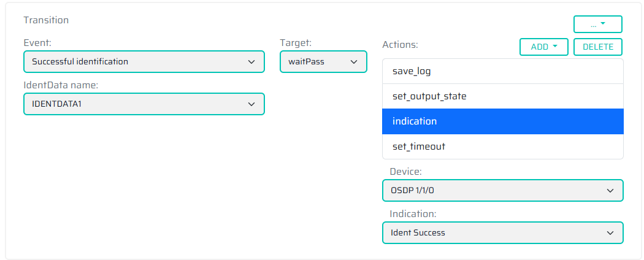Click the chevron beside OSDP 1/1/0
This screenshot has height=260, width=644.
click(x=610, y=191)
